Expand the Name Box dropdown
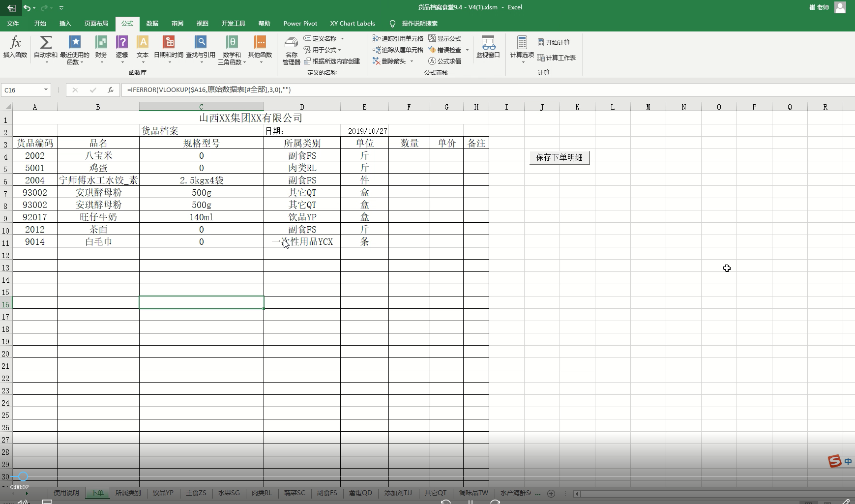The image size is (855, 504). 46,90
